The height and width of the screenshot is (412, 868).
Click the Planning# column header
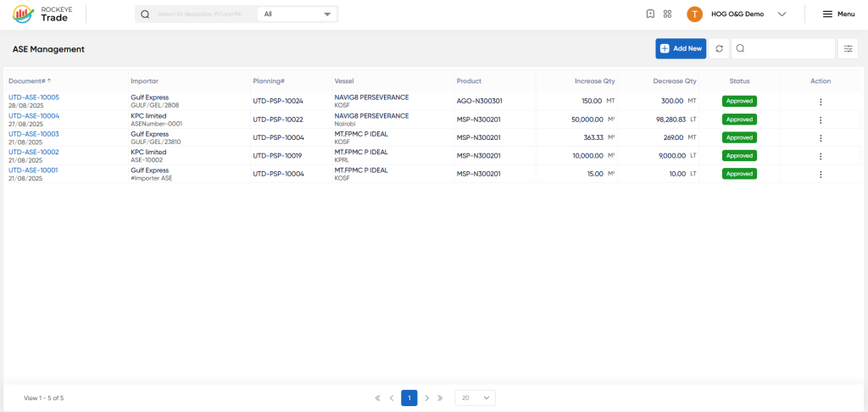269,81
